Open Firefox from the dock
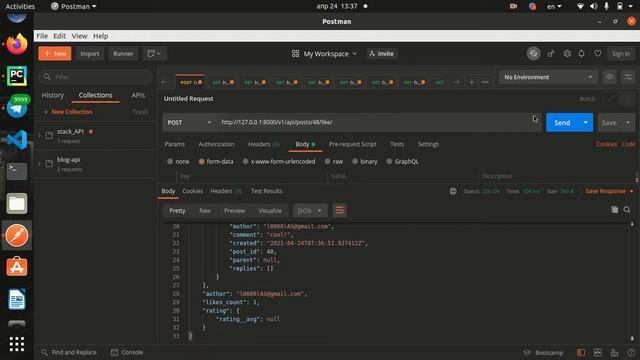The image size is (640, 360). (17, 44)
